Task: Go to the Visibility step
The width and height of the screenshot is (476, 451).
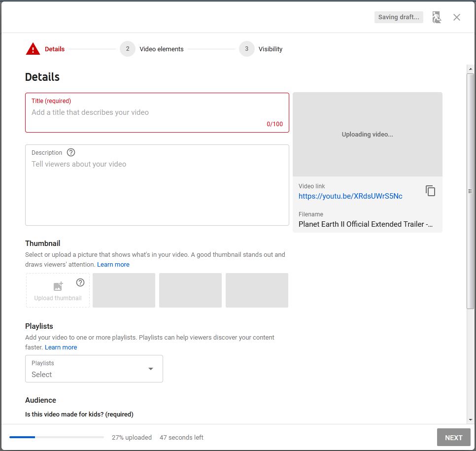Action: [271, 49]
